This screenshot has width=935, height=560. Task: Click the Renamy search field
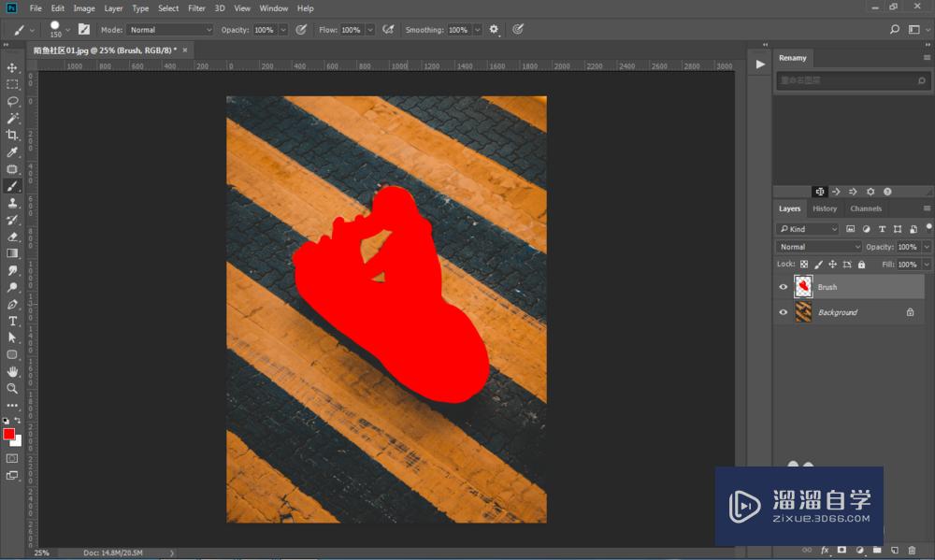point(853,80)
